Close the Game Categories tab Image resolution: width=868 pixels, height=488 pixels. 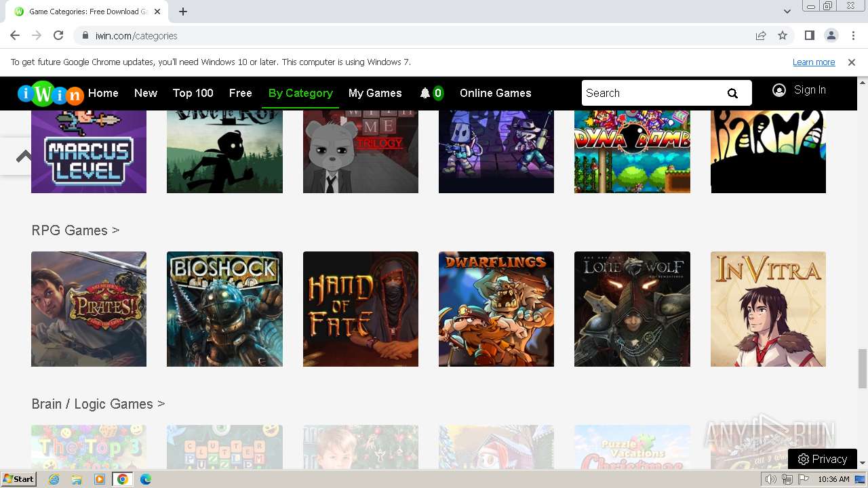[157, 12]
